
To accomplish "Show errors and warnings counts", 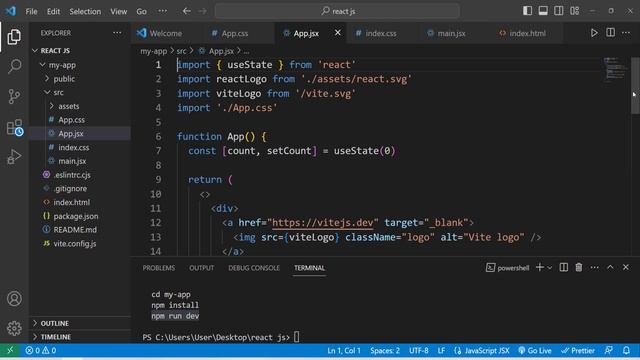I will (x=41, y=350).
